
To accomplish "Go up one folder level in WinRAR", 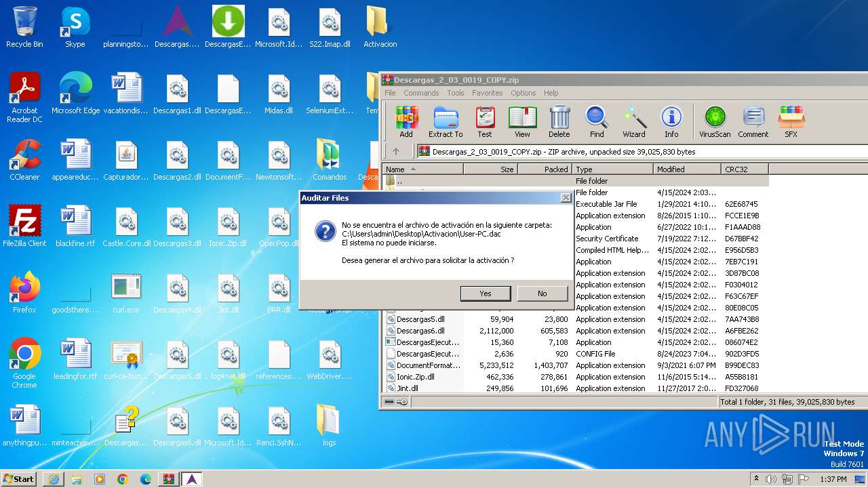I will (x=396, y=152).
